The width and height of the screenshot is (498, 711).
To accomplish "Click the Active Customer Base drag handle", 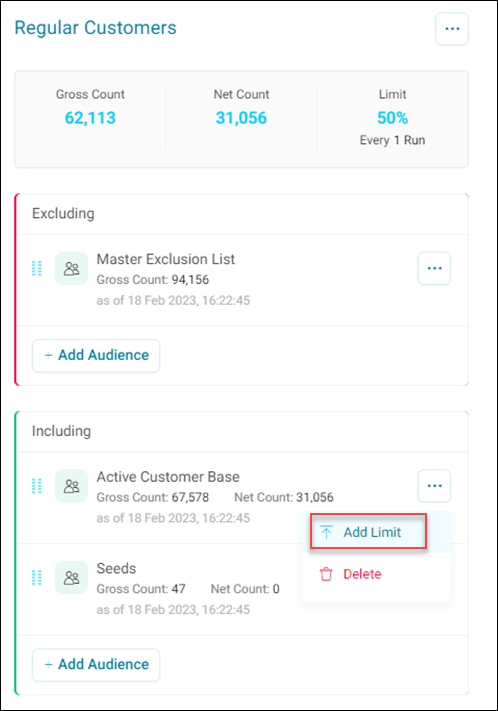I will coord(37,486).
